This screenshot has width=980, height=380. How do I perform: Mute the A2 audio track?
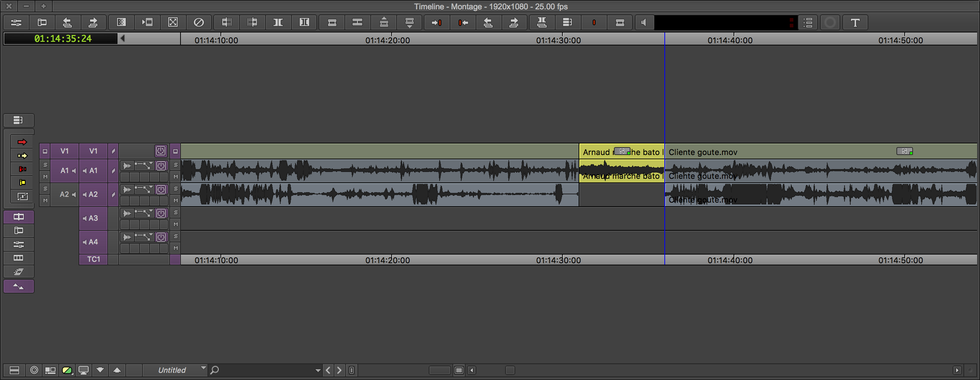pyautogui.click(x=175, y=200)
